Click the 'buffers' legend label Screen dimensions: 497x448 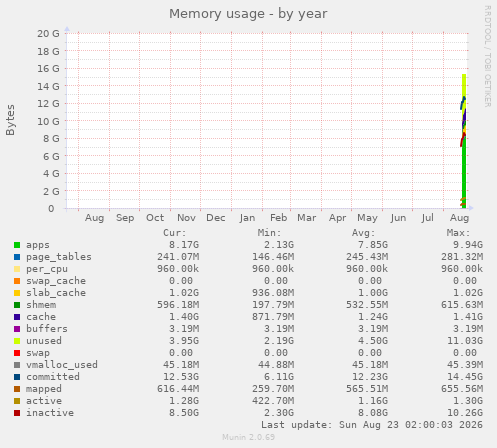click(x=47, y=329)
